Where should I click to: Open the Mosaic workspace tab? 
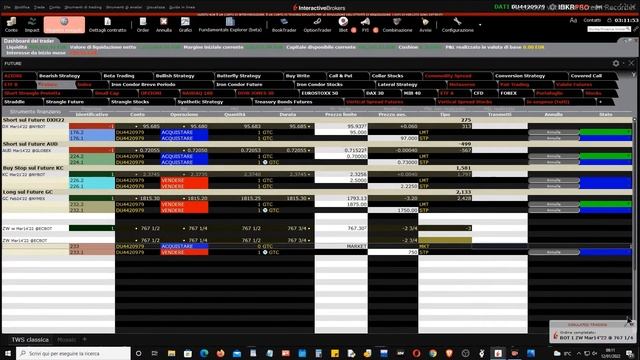pos(66,340)
